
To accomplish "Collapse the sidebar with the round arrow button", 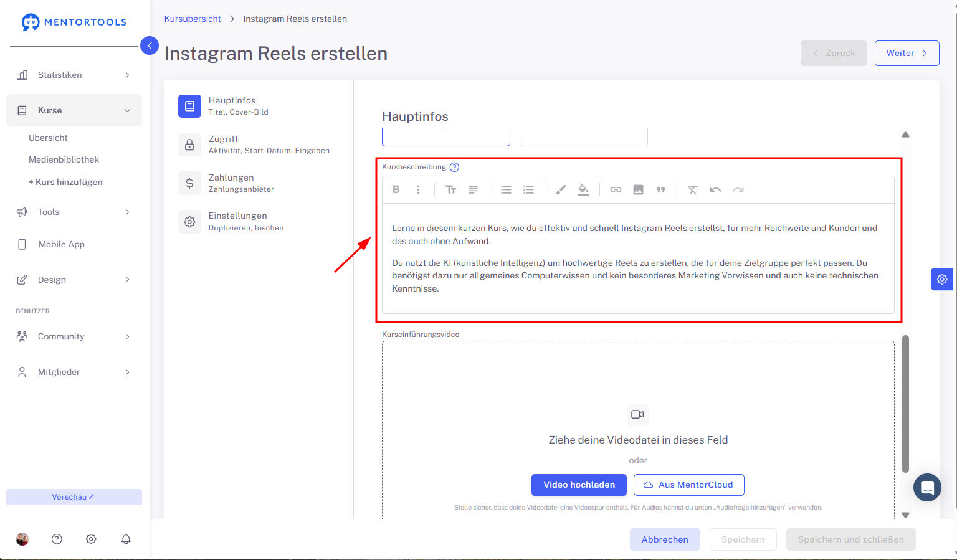I will pos(150,45).
